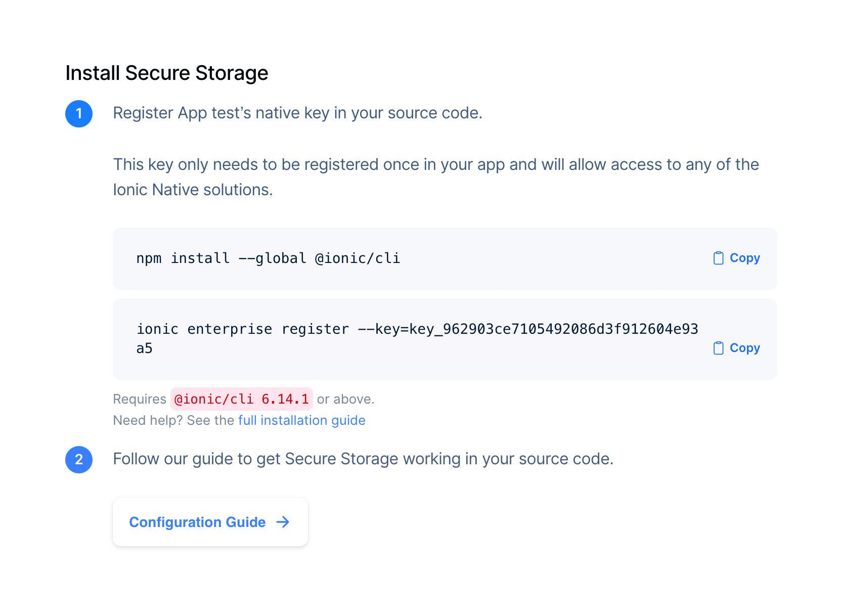The height and width of the screenshot is (616, 842).
Task: Click the 'Need help? See the' text
Action: (x=173, y=420)
